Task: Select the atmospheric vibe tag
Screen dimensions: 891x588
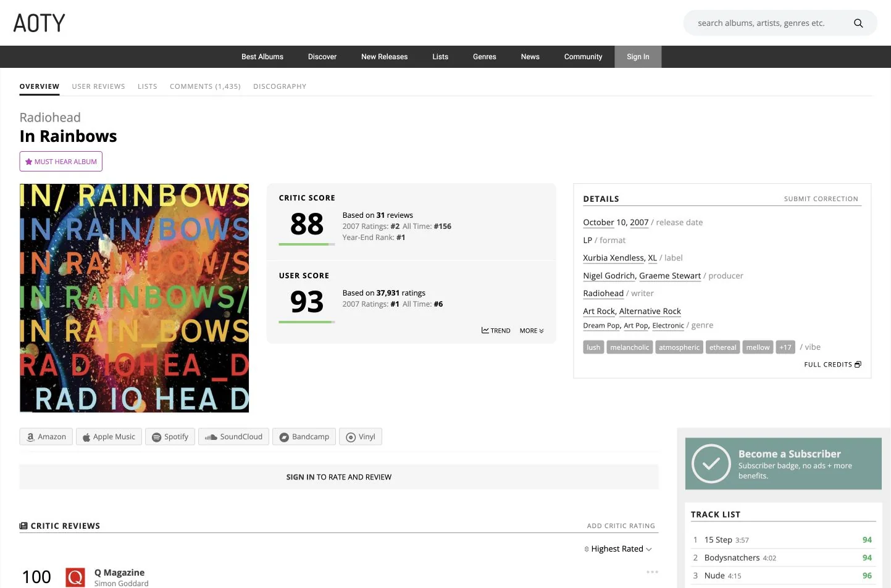Action: (679, 347)
